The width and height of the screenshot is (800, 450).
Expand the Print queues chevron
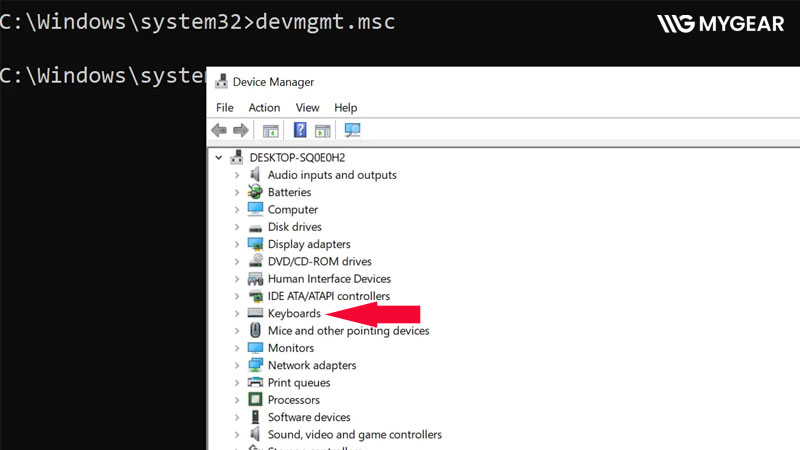(x=237, y=383)
